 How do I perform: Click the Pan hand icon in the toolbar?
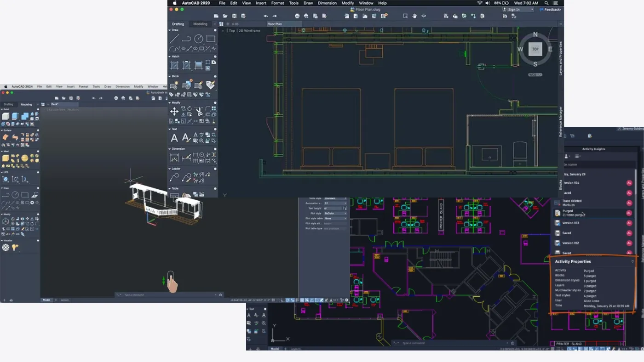(414, 16)
